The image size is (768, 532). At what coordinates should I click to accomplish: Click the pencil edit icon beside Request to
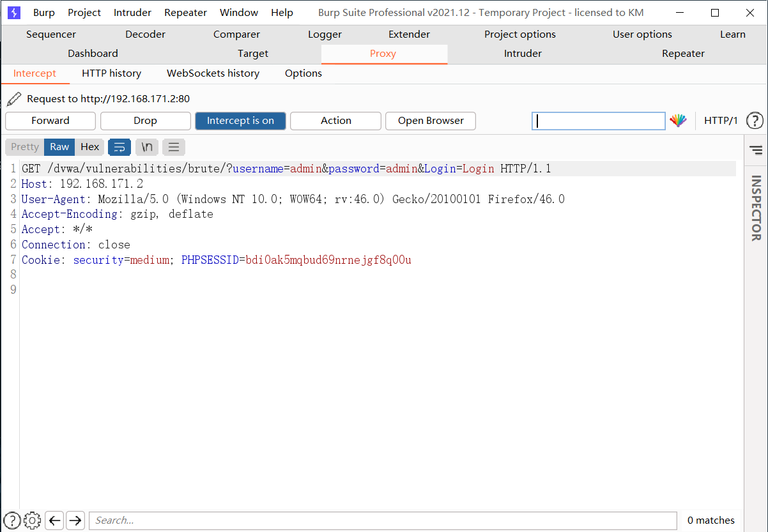pos(13,98)
